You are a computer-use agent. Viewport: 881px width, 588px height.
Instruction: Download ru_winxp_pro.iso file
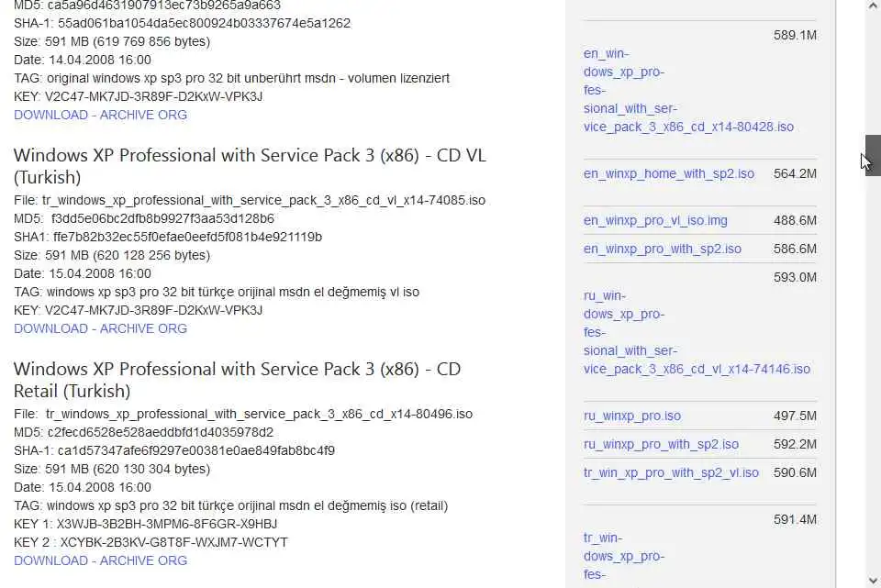(632, 416)
